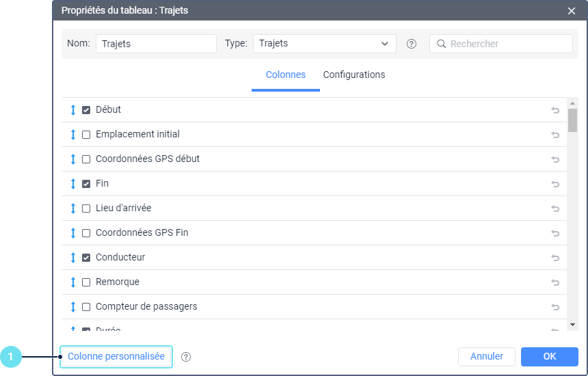Image resolution: width=588 pixels, height=376 pixels.
Task: Click the Remorque column label
Action: tap(118, 282)
